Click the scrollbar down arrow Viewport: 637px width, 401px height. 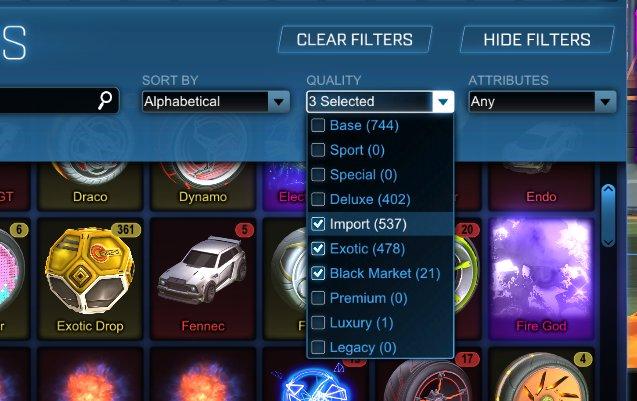pos(608,242)
